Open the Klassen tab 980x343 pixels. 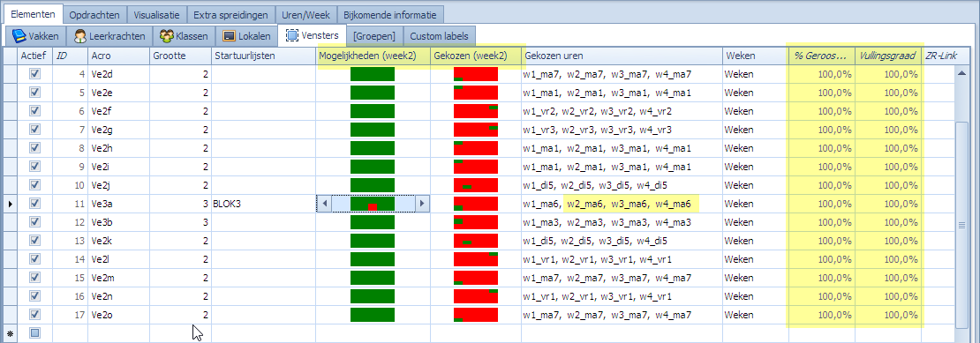click(x=185, y=35)
